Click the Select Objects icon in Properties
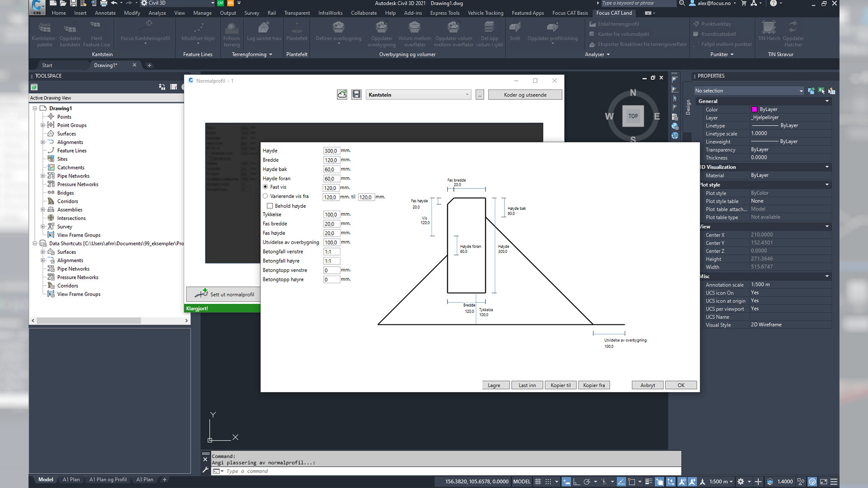The height and width of the screenshot is (488, 868). 821,91
